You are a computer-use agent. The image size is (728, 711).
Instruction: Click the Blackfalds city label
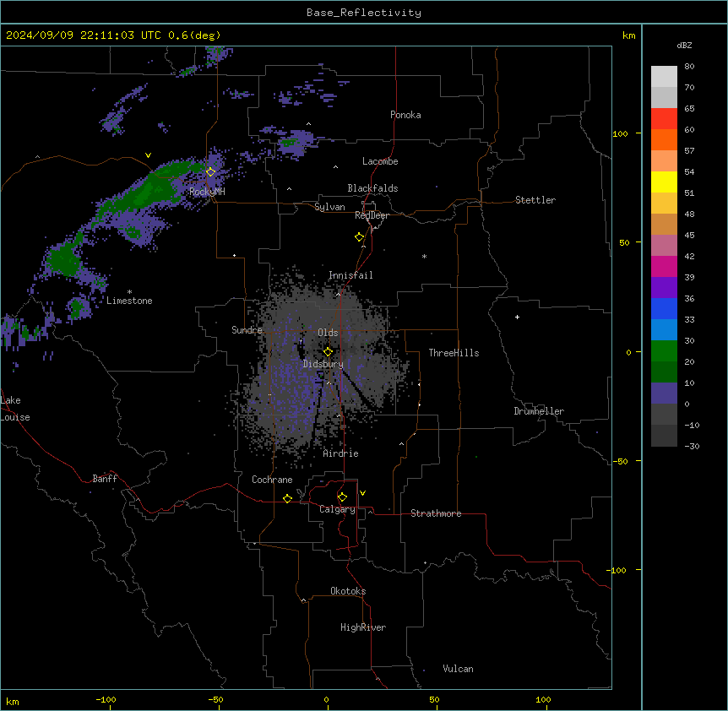pyautogui.click(x=372, y=188)
